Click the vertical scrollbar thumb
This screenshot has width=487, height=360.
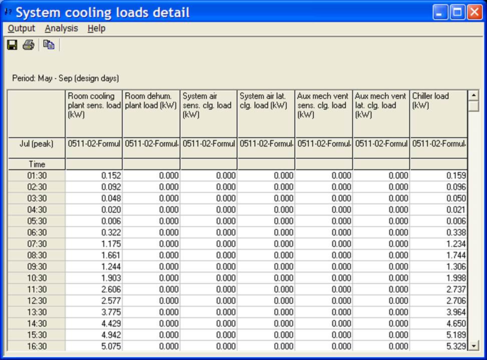tap(473, 106)
